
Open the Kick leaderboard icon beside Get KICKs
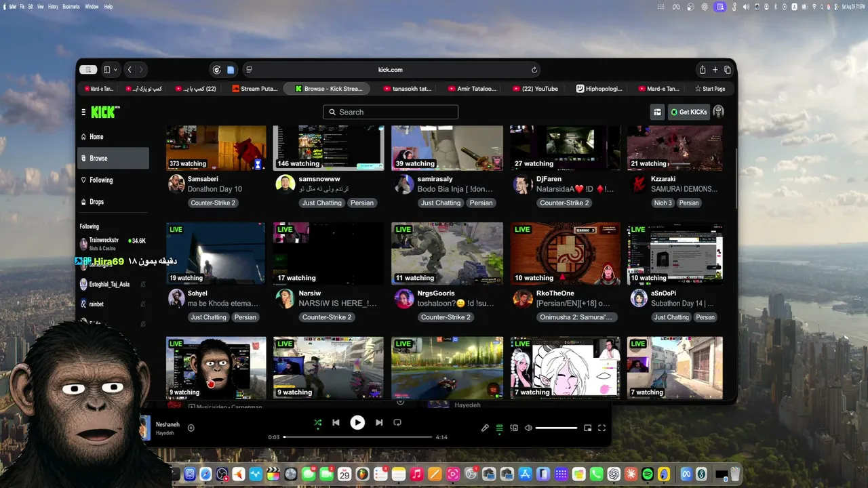tap(657, 112)
